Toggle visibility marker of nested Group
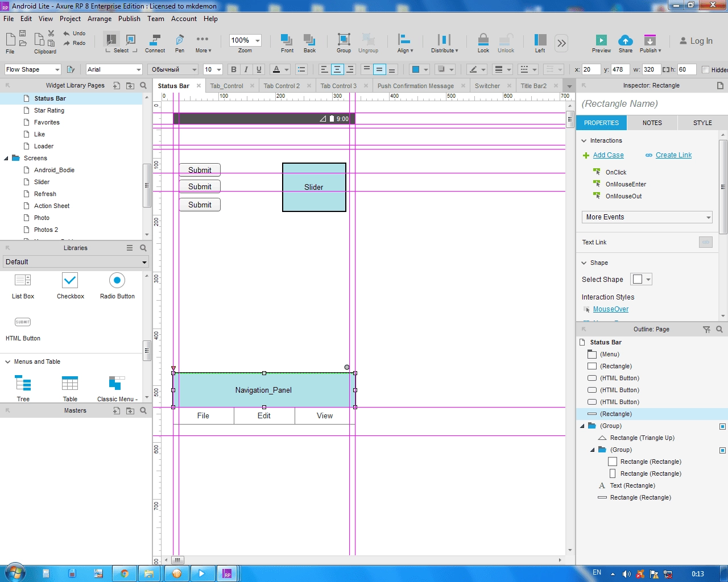 coord(722,450)
